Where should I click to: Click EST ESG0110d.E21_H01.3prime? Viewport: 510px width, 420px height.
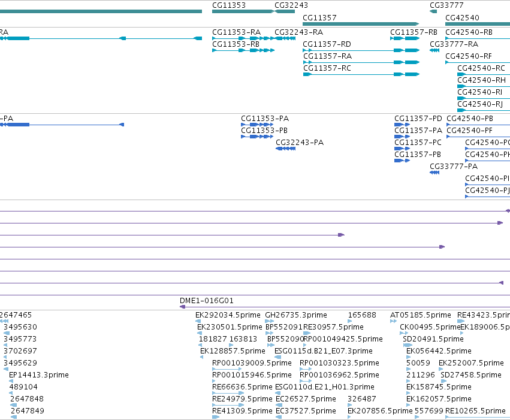click(x=277, y=393)
